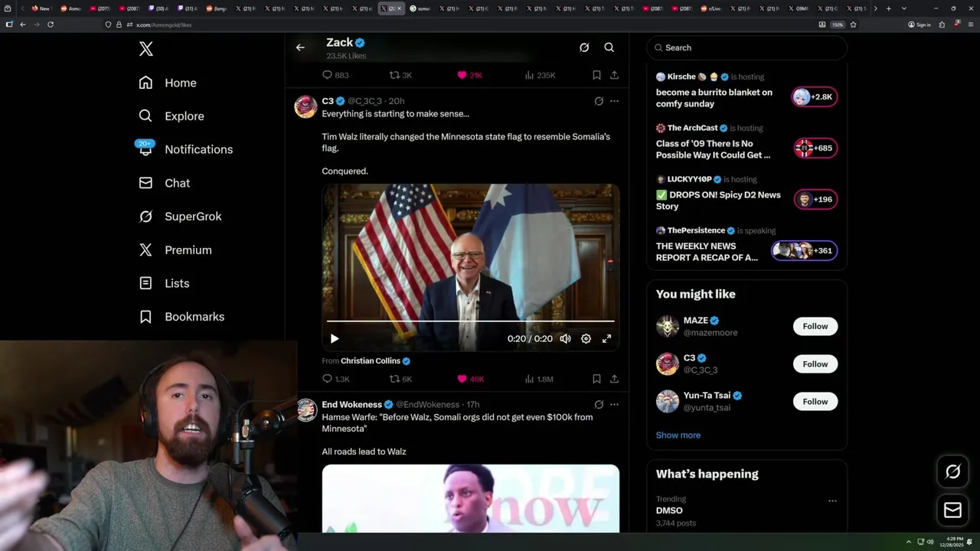Image resolution: width=980 pixels, height=551 pixels.
Task: Click back arrow on Zack's profile
Action: pos(300,47)
